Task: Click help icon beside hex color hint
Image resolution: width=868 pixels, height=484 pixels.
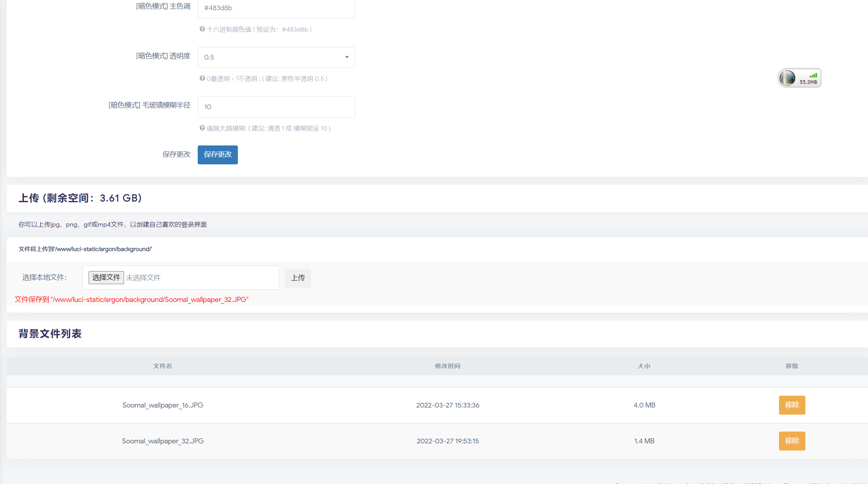Action: click(x=202, y=29)
